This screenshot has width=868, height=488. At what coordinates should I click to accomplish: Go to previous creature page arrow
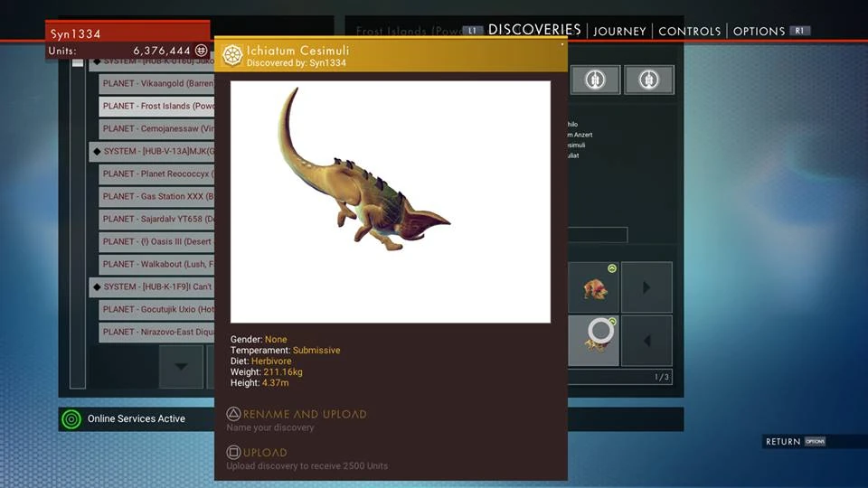click(x=646, y=341)
